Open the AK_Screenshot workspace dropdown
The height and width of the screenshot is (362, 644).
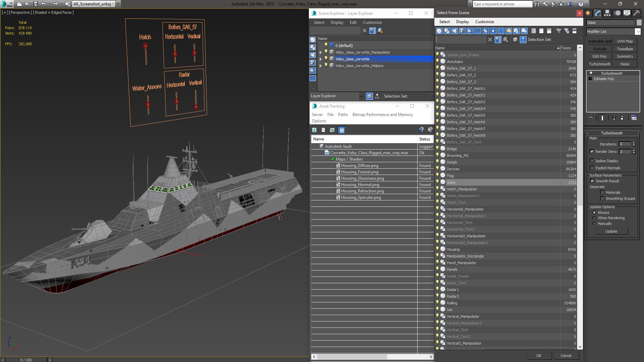click(113, 4)
